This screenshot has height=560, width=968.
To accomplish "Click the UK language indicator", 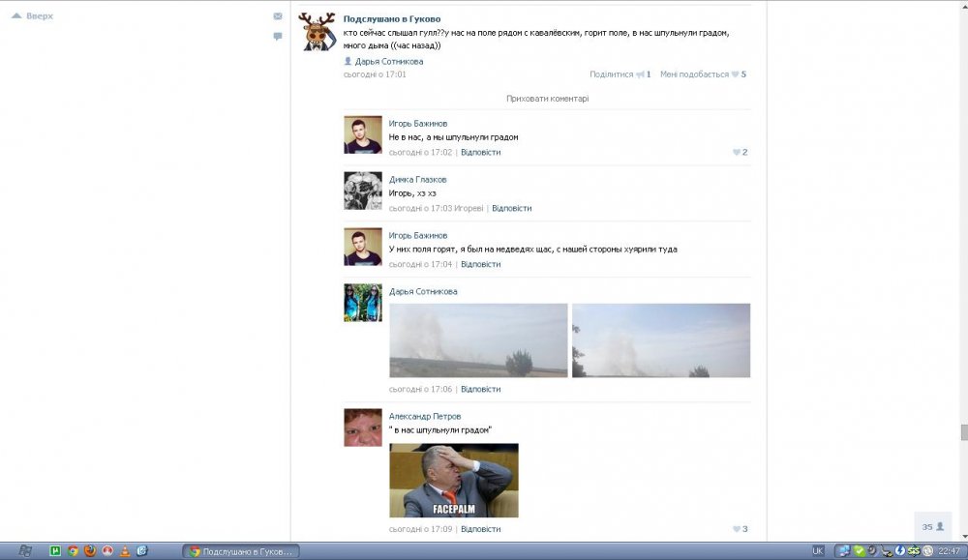I will pyautogui.click(x=818, y=551).
